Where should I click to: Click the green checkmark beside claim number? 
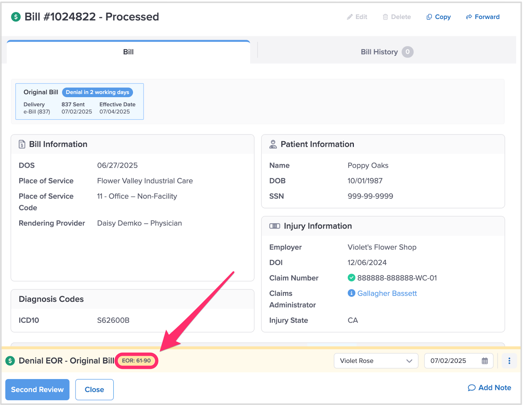(351, 278)
